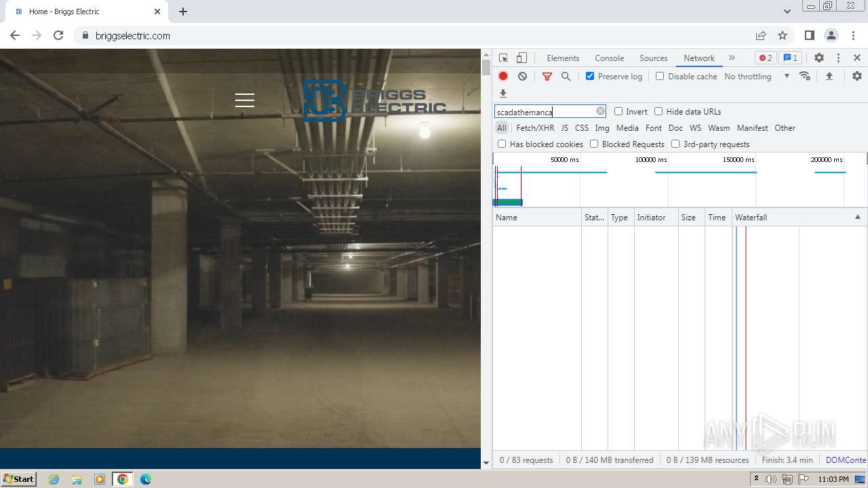Filter requests by Img type
This screenshot has height=488, width=868.
[x=602, y=128]
